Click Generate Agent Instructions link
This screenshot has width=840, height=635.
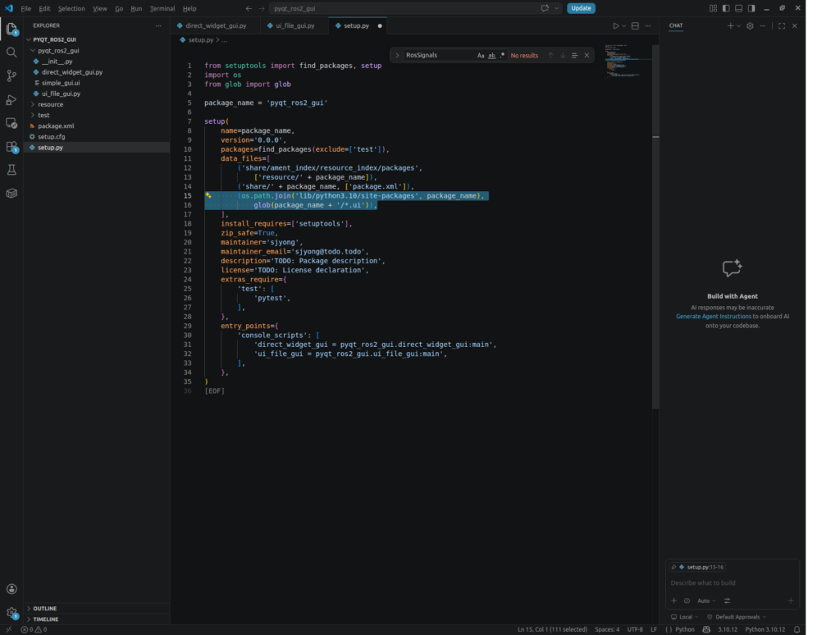point(713,317)
